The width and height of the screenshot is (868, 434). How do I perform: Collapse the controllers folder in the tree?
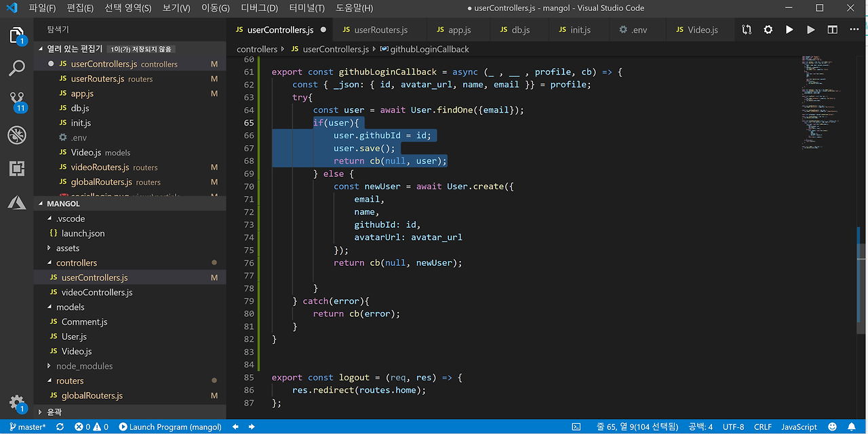pyautogui.click(x=130, y=262)
